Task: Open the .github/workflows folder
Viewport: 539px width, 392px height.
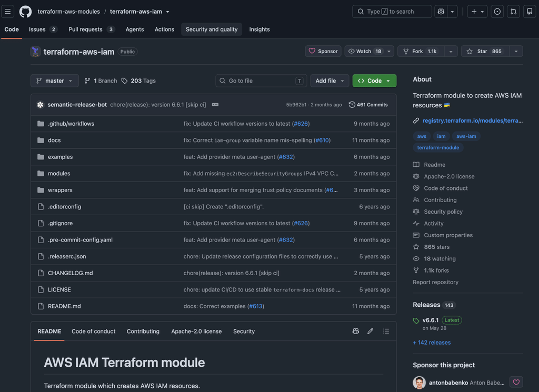Action: click(x=71, y=124)
